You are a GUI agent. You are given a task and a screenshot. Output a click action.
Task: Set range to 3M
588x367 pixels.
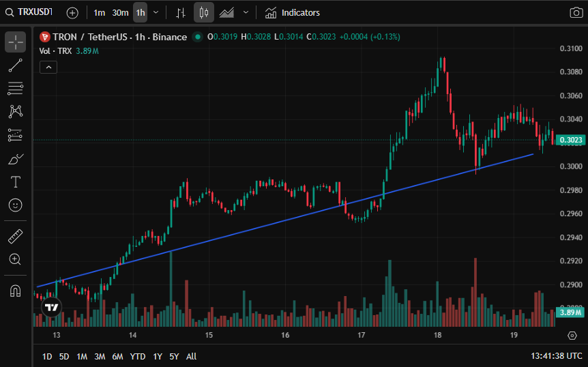click(x=100, y=357)
